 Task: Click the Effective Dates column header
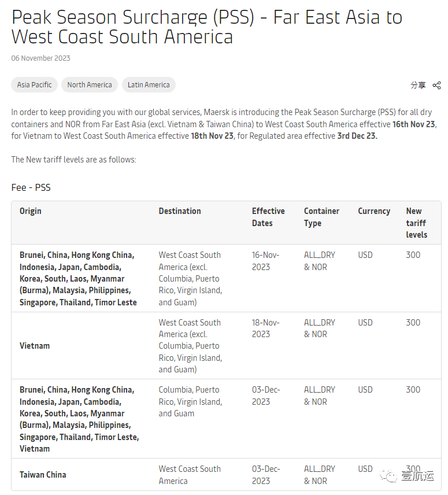268,217
